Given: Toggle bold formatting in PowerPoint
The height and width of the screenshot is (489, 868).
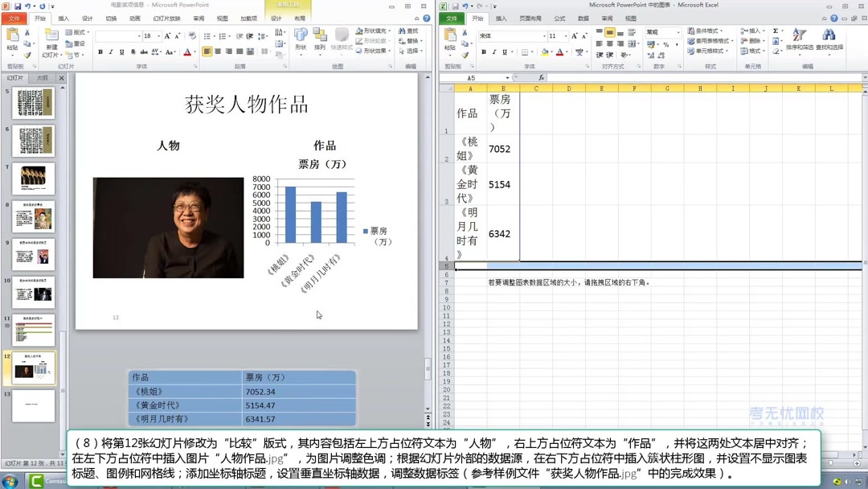Looking at the screenshot, I should coord(100,51).
